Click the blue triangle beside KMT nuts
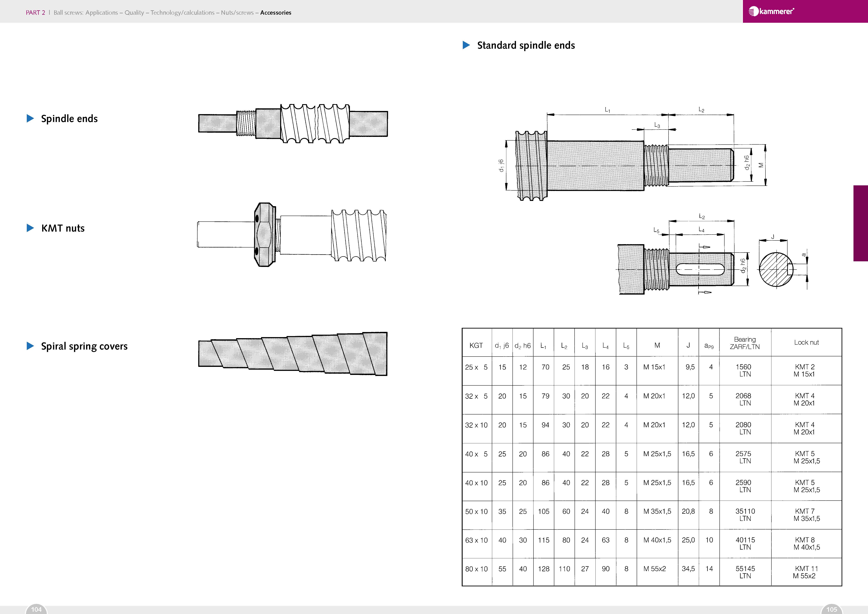Image resolution: width=868 pixels, height=614 pixels. click(30, 228)
